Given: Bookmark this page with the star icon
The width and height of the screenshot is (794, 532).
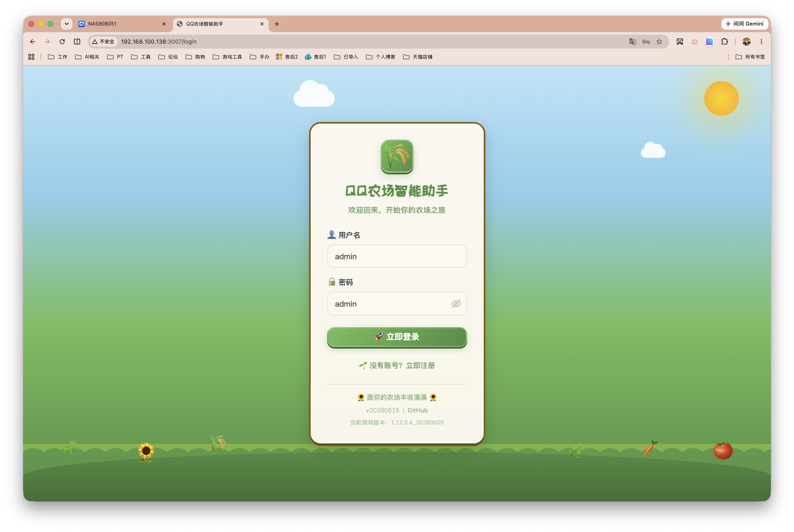Looking at the screenshot, I should coord(659,42).
